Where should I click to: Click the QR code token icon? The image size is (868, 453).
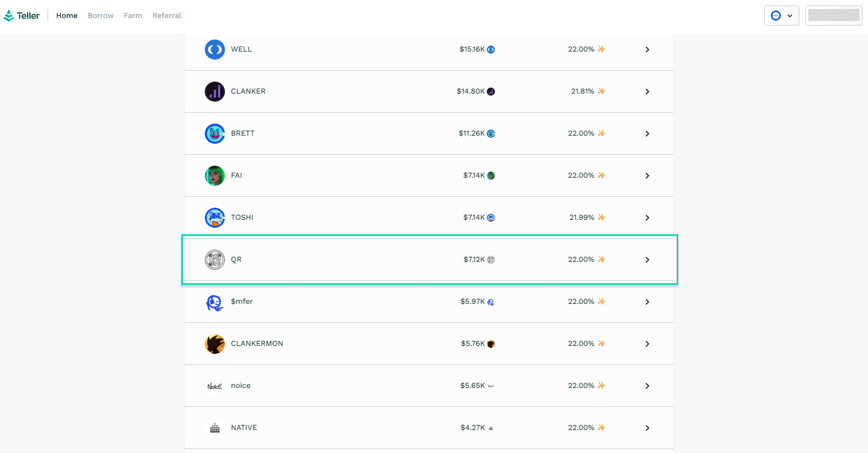click(214, 260)
